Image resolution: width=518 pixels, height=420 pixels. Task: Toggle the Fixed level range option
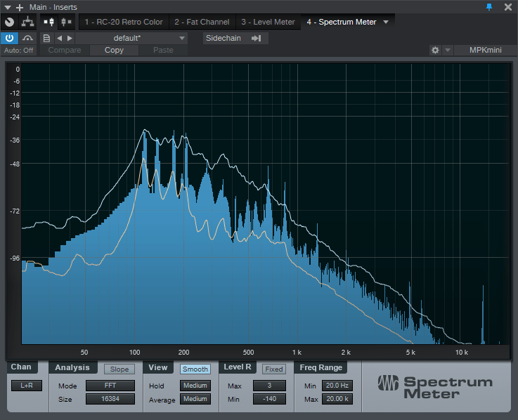274,369
